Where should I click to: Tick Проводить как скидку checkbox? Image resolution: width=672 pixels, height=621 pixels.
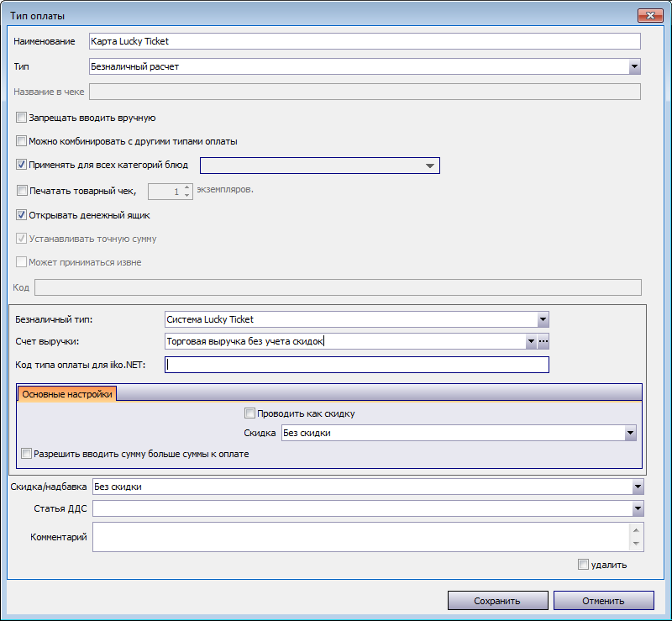coord(249,413)
